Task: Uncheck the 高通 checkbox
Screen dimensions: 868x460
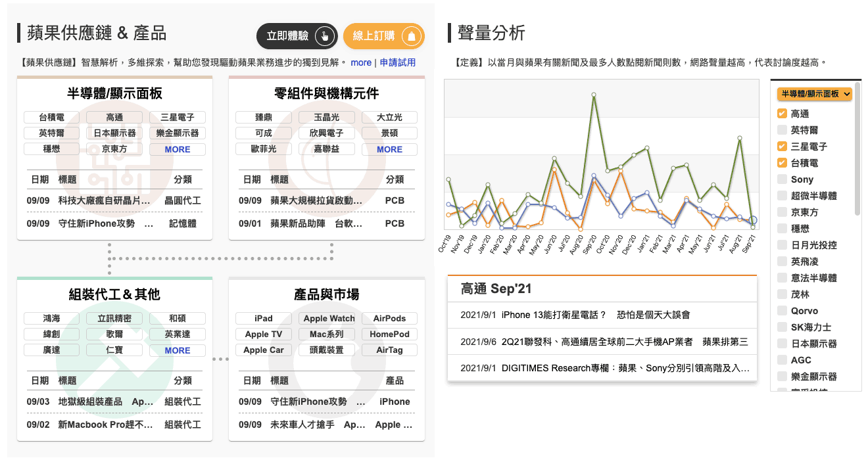Action: pyautogui.click(x=782, y=114)
